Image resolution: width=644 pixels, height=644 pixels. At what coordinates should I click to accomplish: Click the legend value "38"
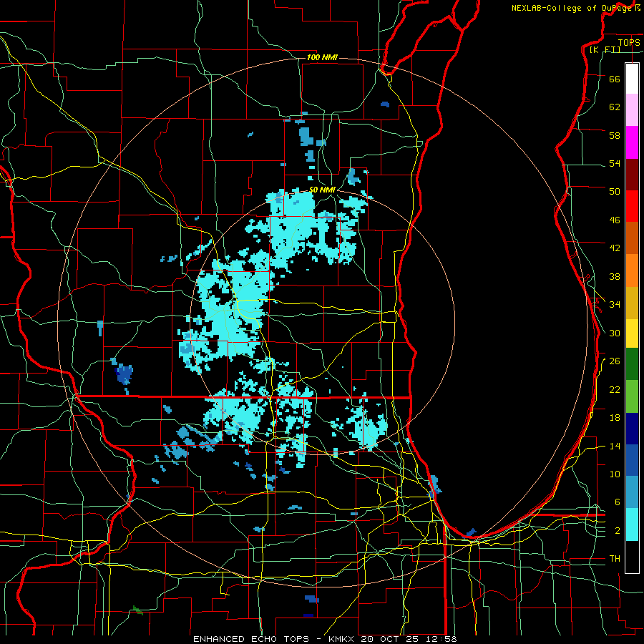tap(615, 277)
